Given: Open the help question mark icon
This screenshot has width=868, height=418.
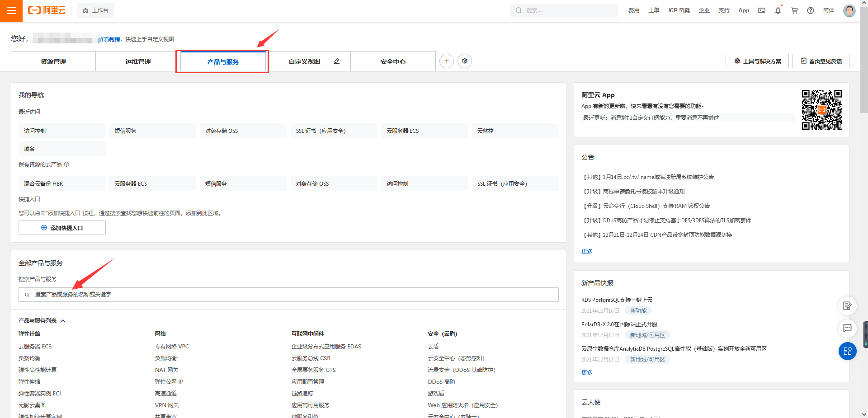Looking at the screenshot, I should 811,10.
